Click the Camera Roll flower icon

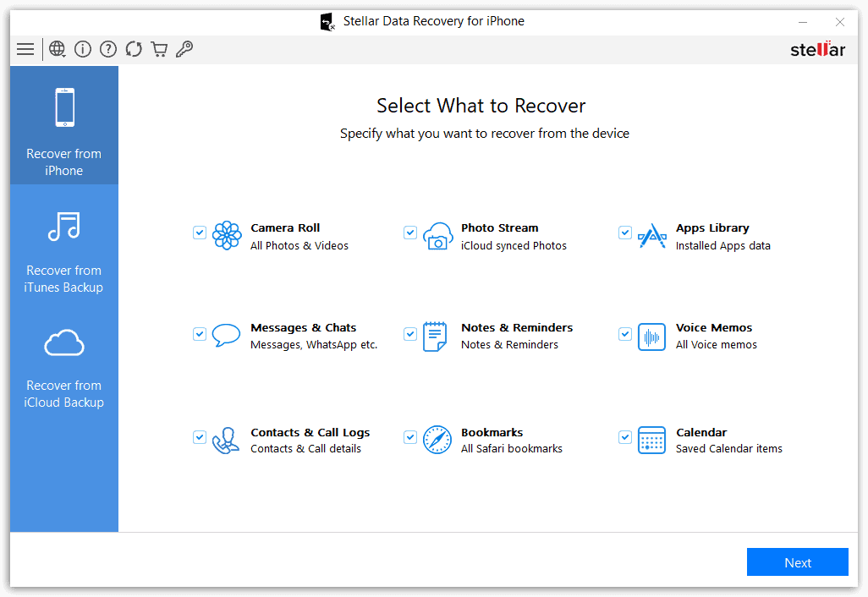coord(227,236)
